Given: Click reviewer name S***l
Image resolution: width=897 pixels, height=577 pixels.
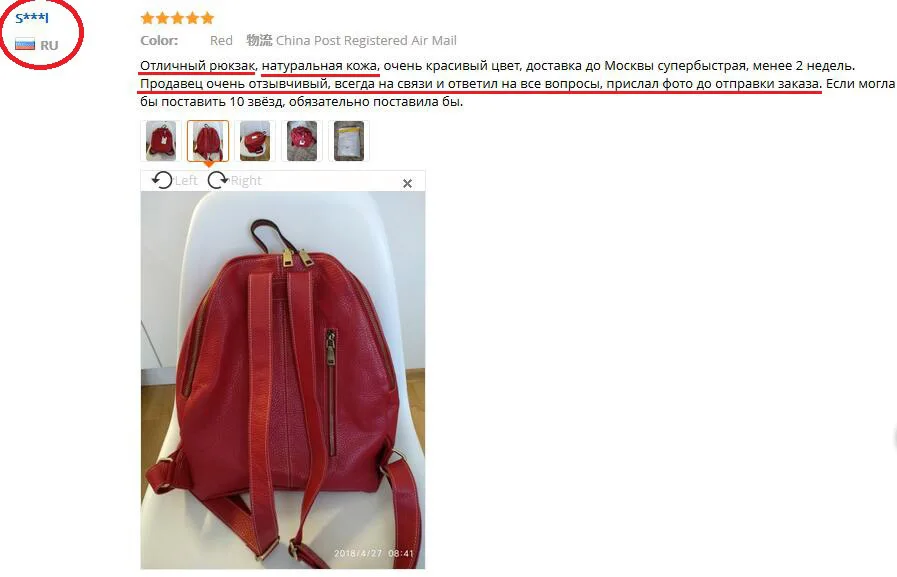Looking at the screenshot, I should [32, 18].
